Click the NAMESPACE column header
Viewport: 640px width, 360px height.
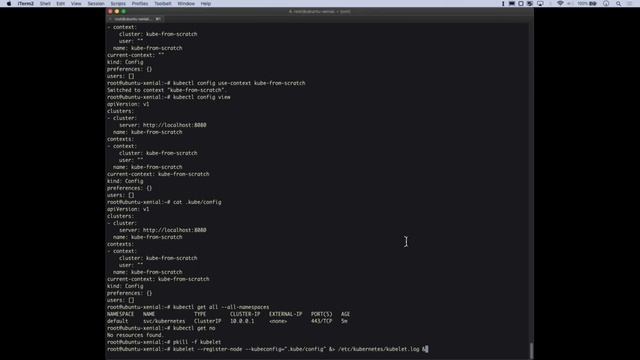120,314
